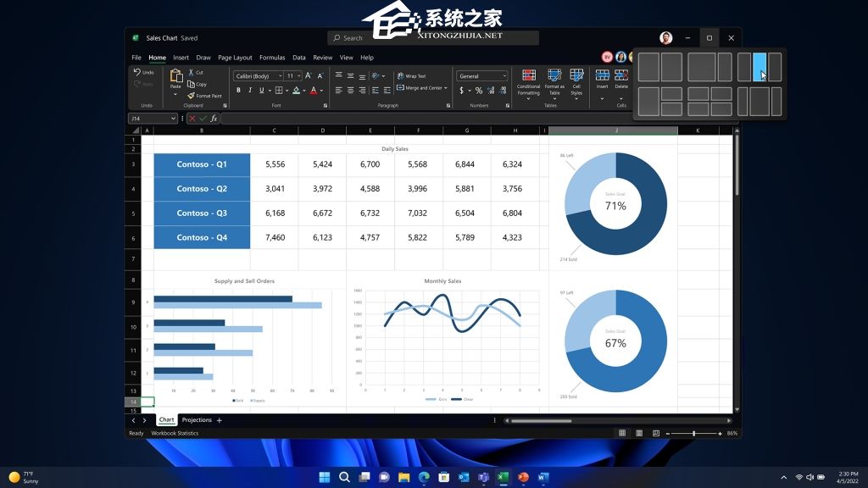
Task: Click the Merge and Center button
Action: tap(421, 88)
